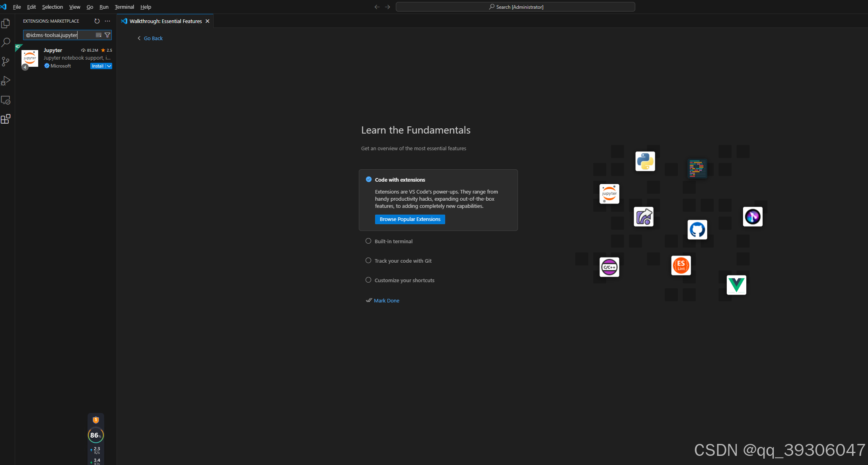Click the C/C++ extension icon
868x465 pixels.
[x=609, y=267]
